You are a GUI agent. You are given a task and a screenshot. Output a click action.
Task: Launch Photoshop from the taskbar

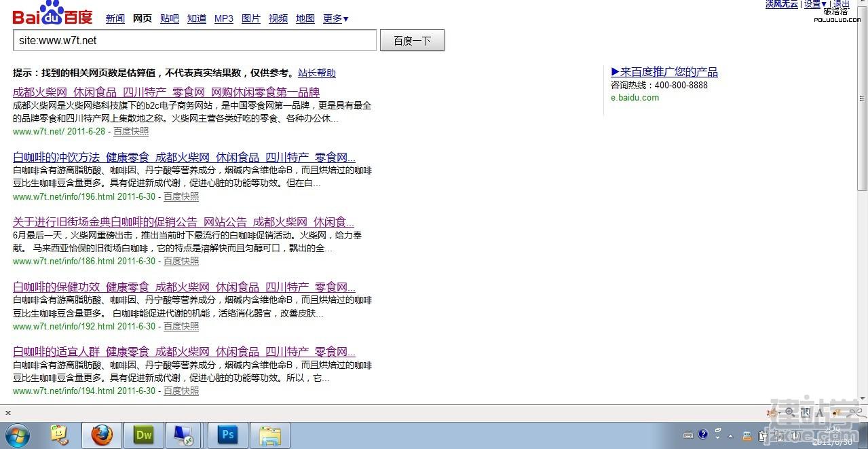[227, 435]
